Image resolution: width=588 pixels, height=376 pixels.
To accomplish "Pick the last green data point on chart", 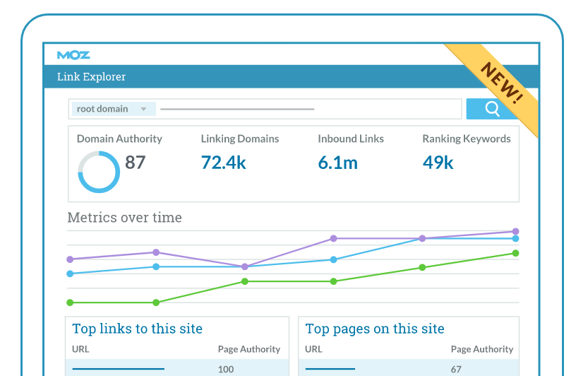I will (515, 253).
